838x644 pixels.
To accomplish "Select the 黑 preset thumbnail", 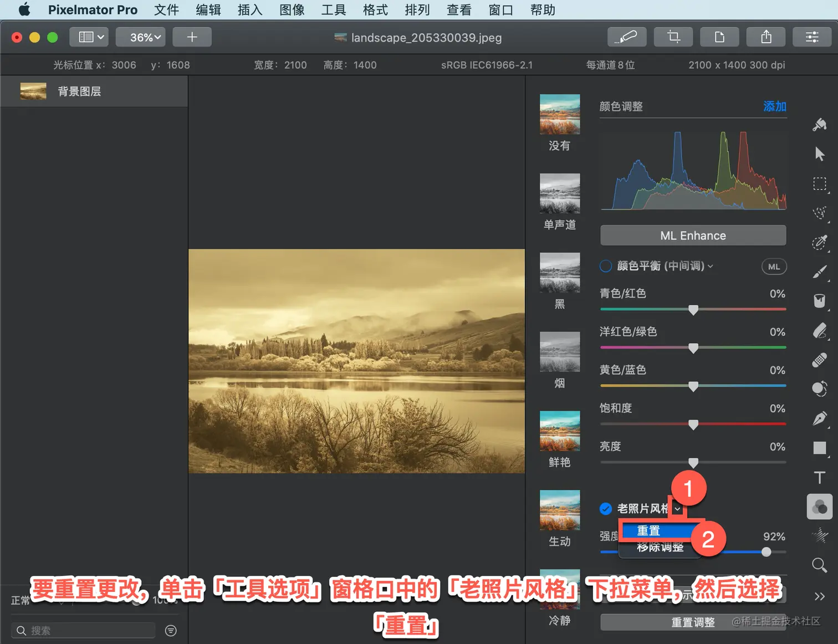I will point(560,273).
